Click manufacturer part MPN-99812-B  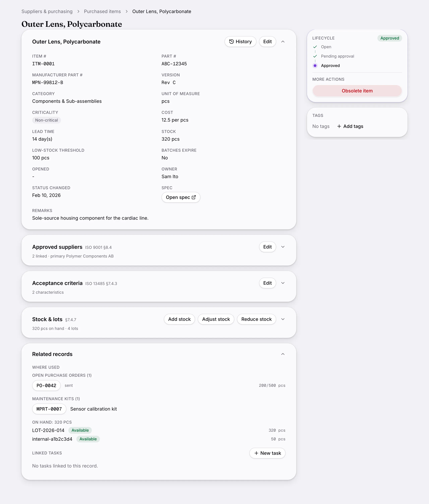[x=48, y=83]
